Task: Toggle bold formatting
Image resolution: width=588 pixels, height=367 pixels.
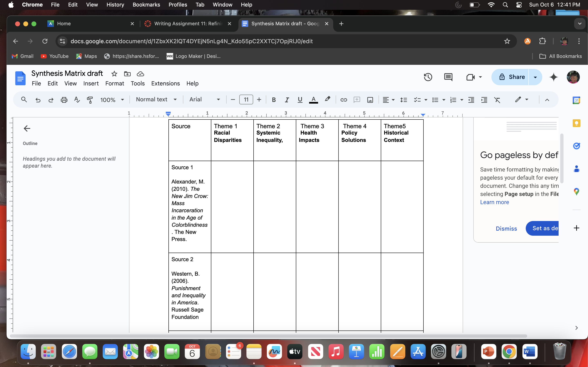Action: click(x=274, y=99)
